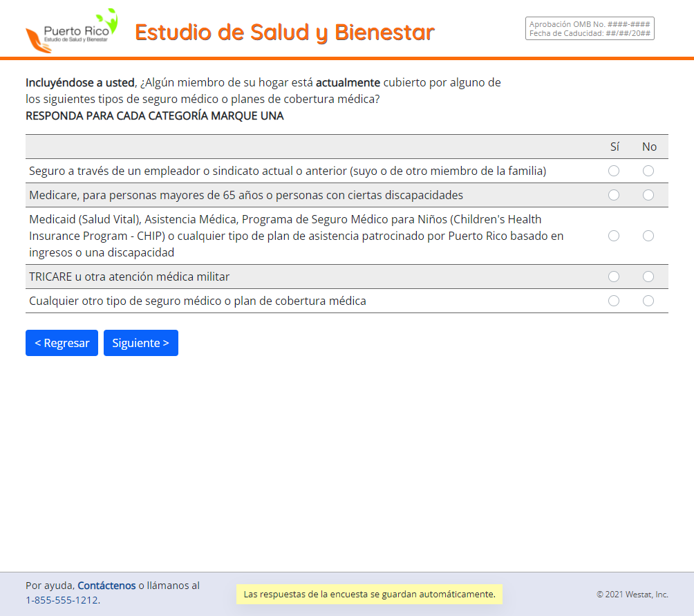The height and width of the screenshot is (616, 694).
Task: Select Sí for employer or union insurance
Action: coord(613,171)
